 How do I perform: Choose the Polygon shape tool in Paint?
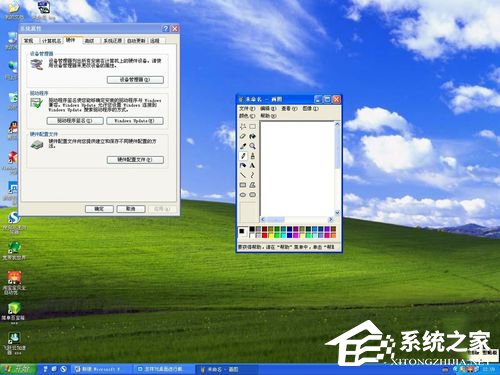coord(253,185)
